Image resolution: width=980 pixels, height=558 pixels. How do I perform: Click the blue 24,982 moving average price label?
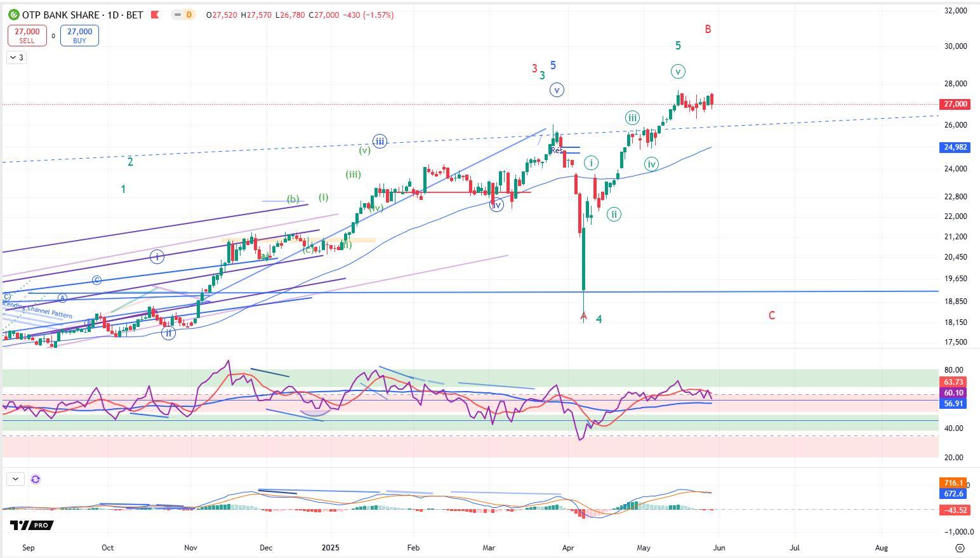(954, 147)
